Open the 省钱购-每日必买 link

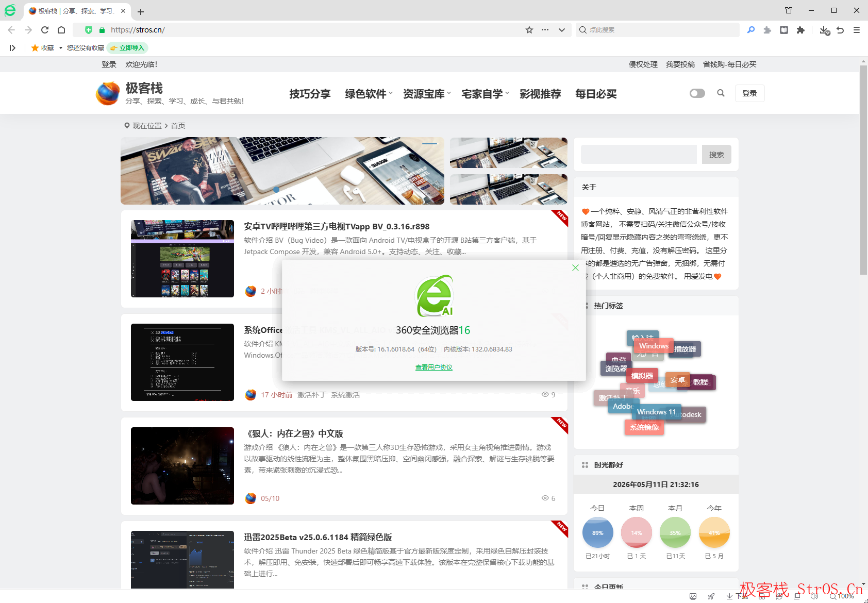point(730,64)
